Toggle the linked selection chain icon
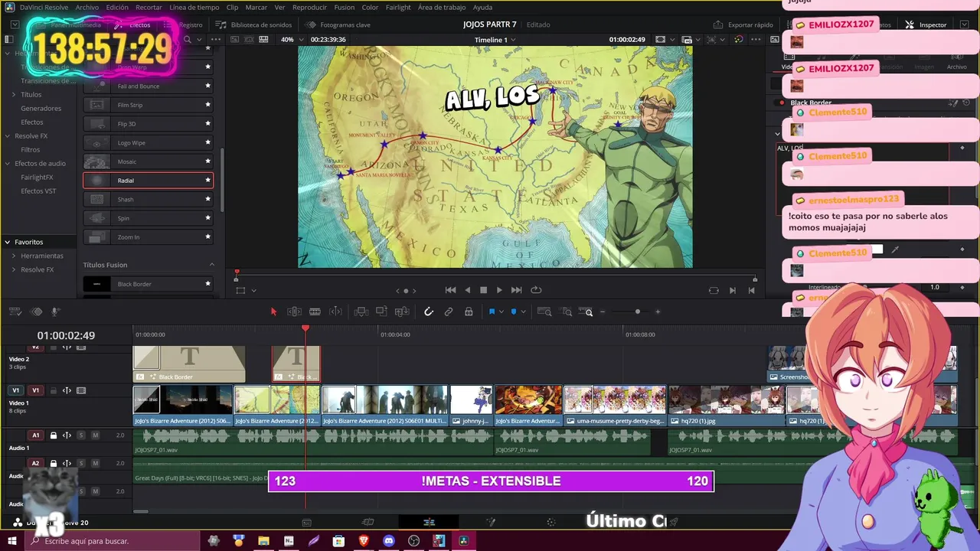This screenshot has width=980, height=551. (449, 311)
